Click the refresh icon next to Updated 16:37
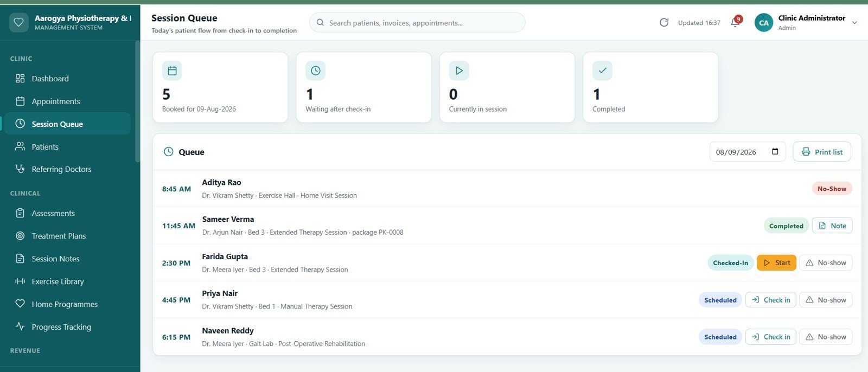The image size is (868, 372). tap(664, 22)
